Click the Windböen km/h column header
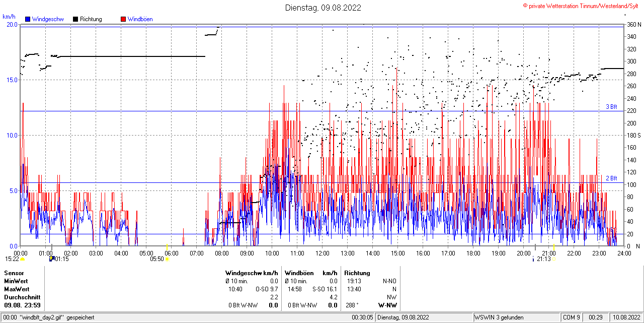The height and width of the screenshot is (323, 644). click(x=311, y=273)
